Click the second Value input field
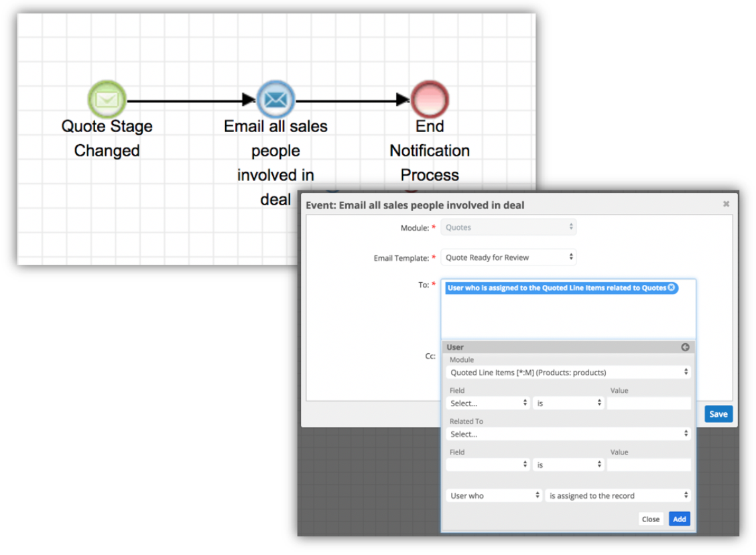Screen dimensions: 756x555 (648, 465)
